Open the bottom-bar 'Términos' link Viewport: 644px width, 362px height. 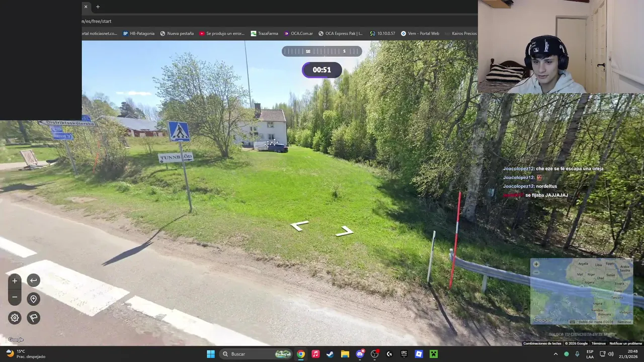tap(598, 343)
